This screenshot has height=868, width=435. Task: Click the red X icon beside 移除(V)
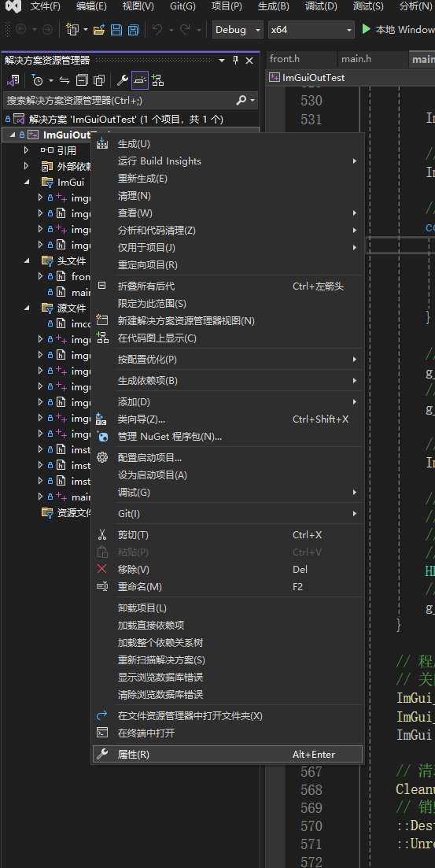(x=101, y=569)
